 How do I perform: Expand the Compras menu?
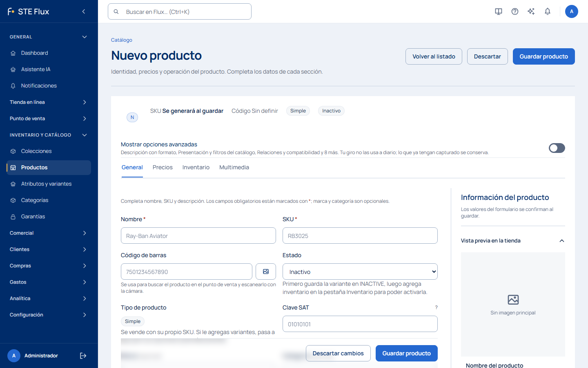click(x=49, y=266)
